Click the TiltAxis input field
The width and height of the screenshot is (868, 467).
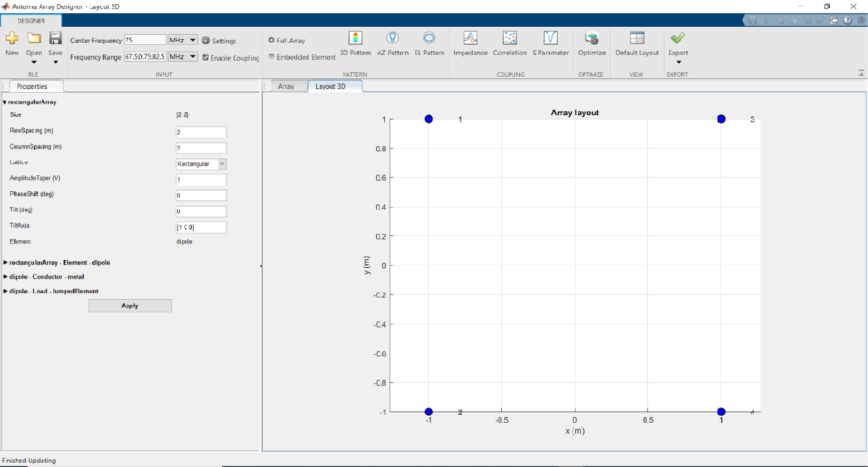click(x=201, y=227)
